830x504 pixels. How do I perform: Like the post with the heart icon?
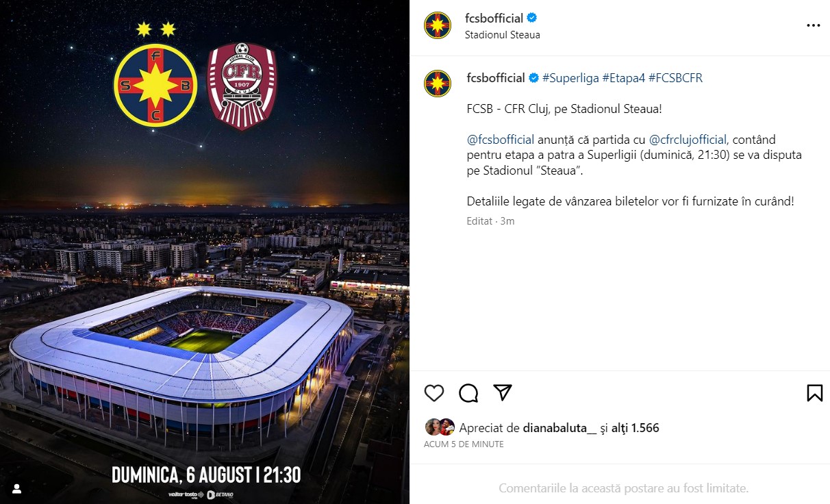(434, 393)
